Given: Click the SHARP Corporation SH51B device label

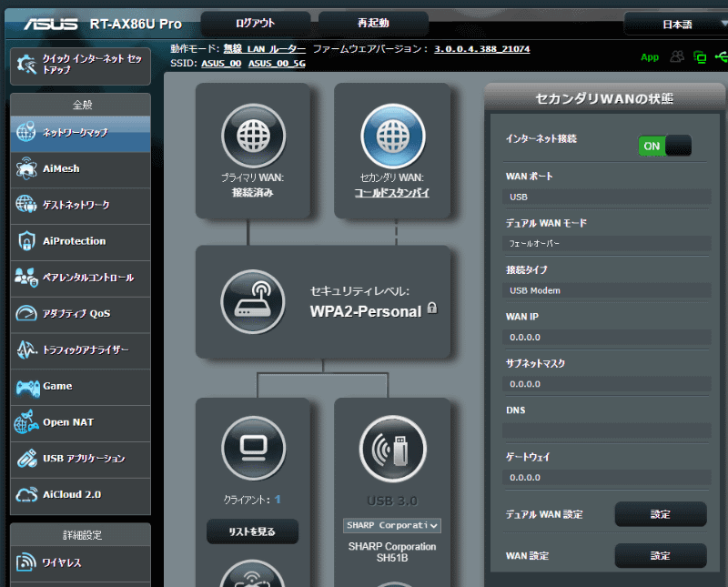Looking at the screenshot, I should [x=392, y=552].
